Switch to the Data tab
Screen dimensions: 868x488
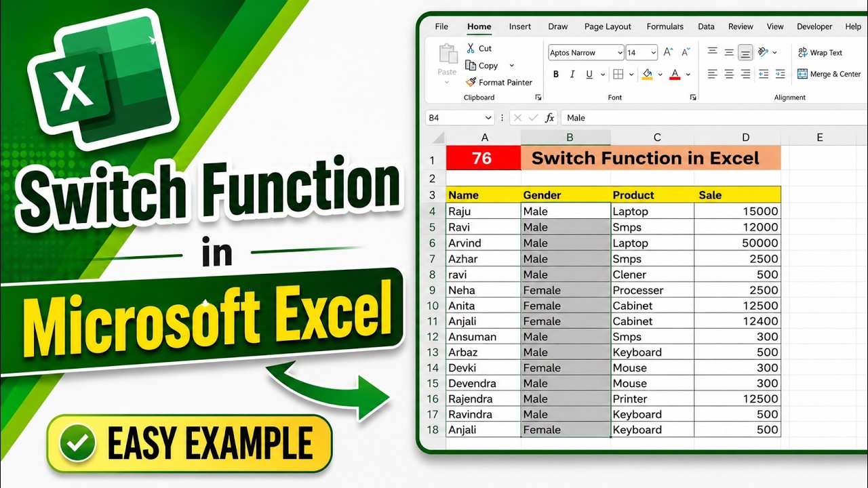pyautogui.click(x=706, y=26)
